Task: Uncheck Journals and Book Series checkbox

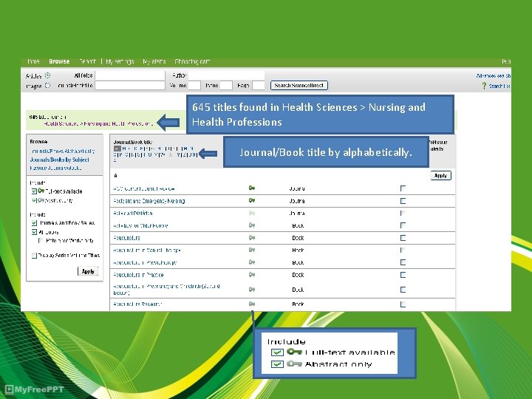Action: (34, 223)
